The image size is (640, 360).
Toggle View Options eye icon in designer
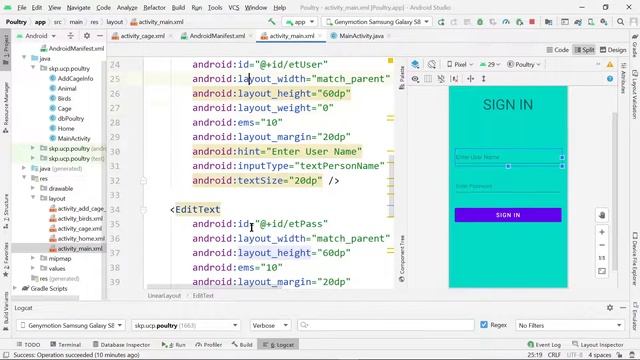415,79
